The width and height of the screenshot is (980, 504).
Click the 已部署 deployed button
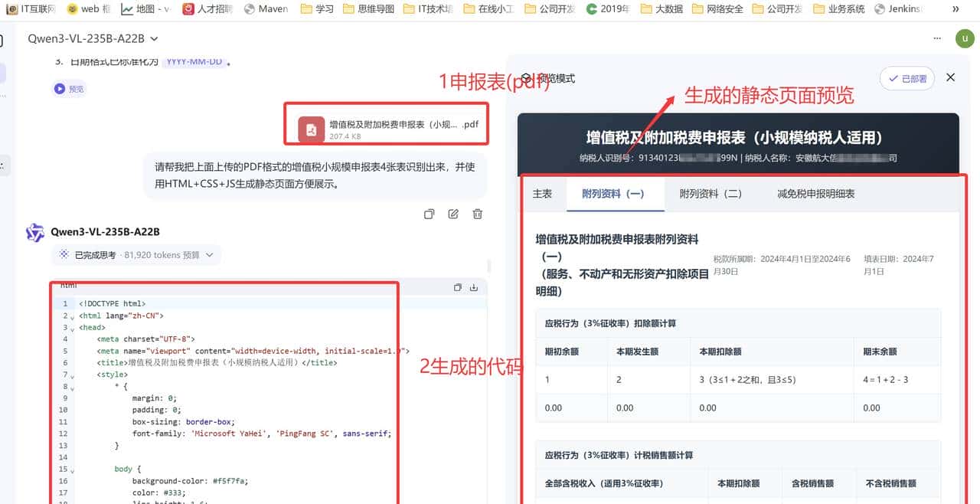click(x=906, y=77)
